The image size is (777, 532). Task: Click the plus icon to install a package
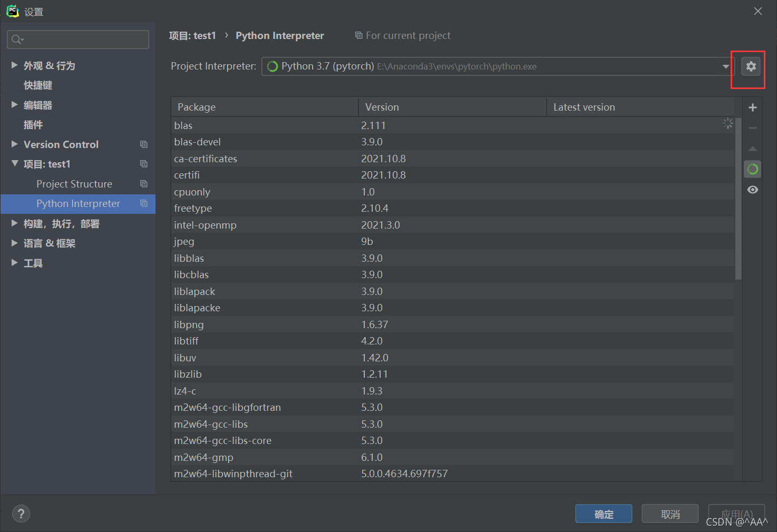[753, 107]
